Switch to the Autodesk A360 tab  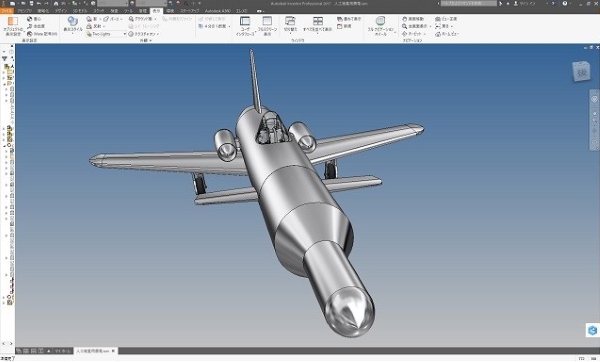pyautogui.click(x=218, y=11)
